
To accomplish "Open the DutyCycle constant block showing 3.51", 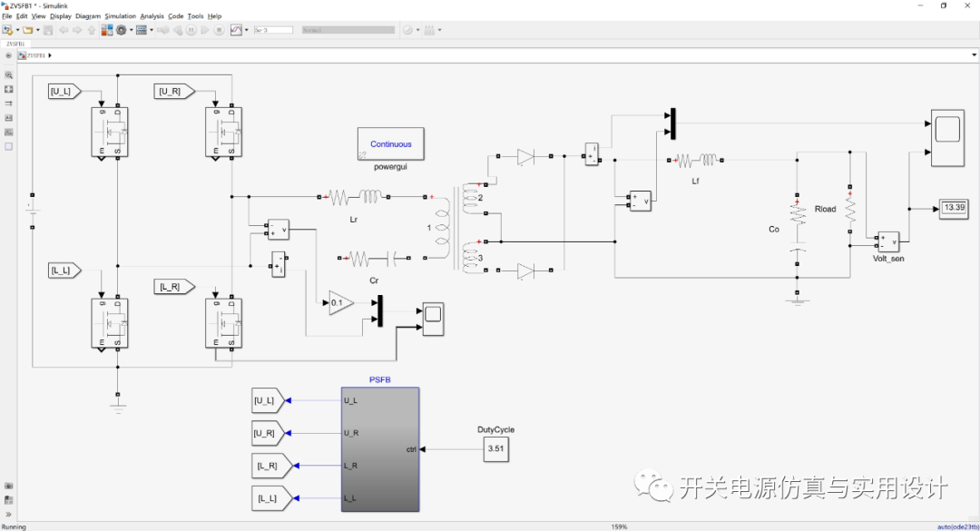I will click(495, 448).
